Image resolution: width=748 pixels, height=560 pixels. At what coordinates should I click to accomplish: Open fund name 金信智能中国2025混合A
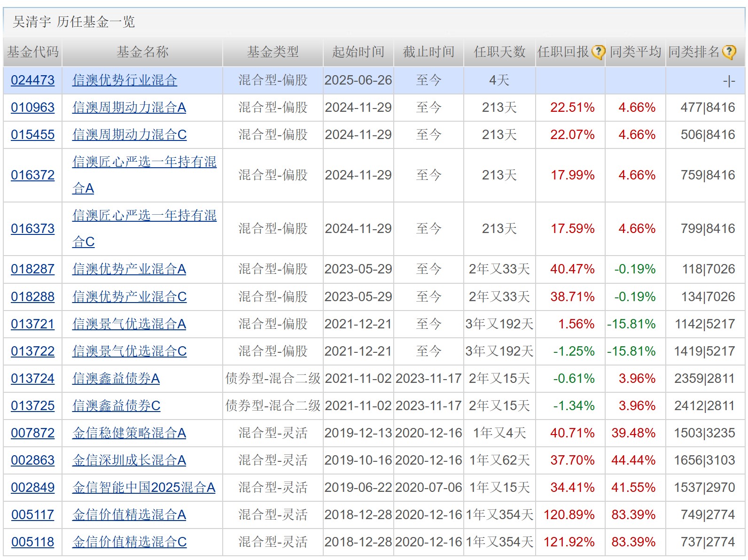(x=144, y=488)
